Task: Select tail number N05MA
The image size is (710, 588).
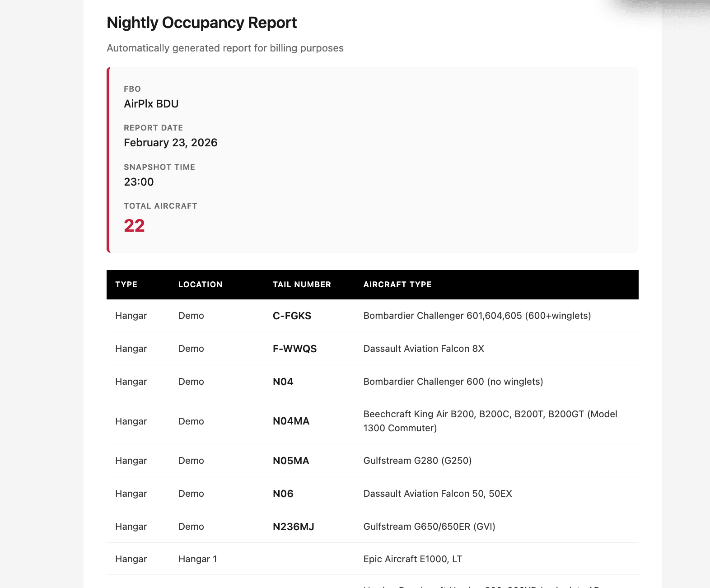Action: point(291,461)
